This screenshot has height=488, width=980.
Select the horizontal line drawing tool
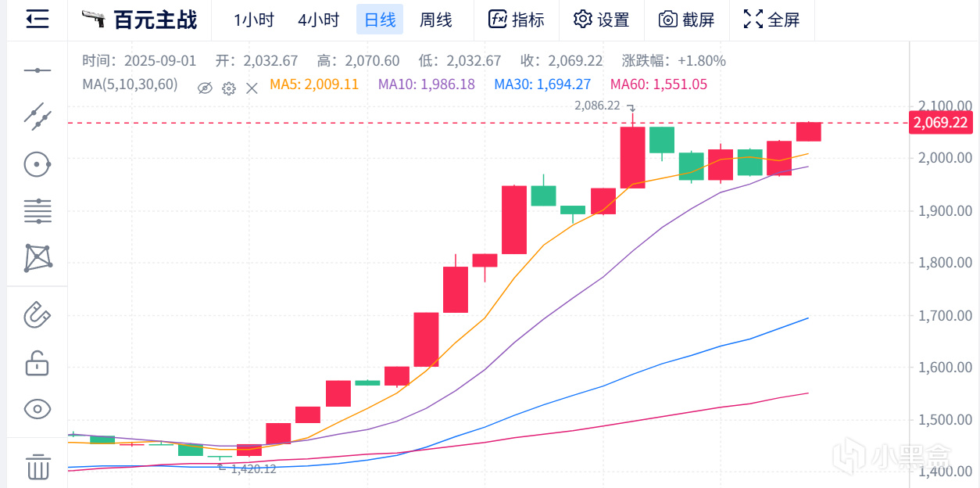[x=37, y=71]
